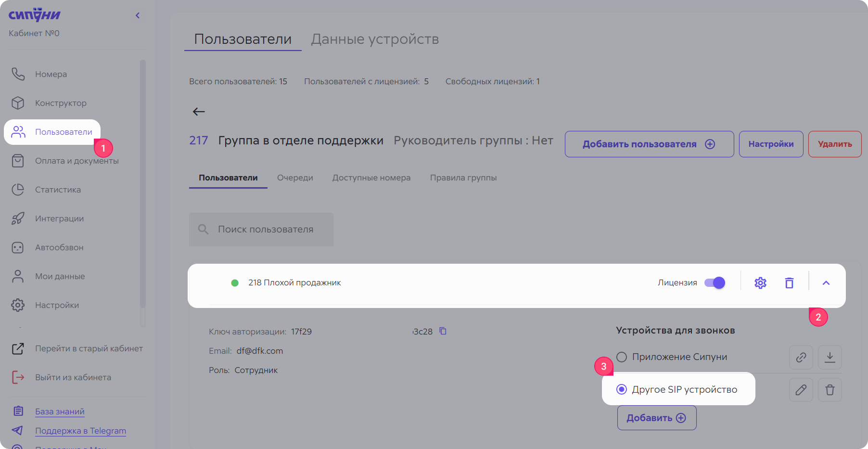Copy the authorization key icon

[443, 331]
